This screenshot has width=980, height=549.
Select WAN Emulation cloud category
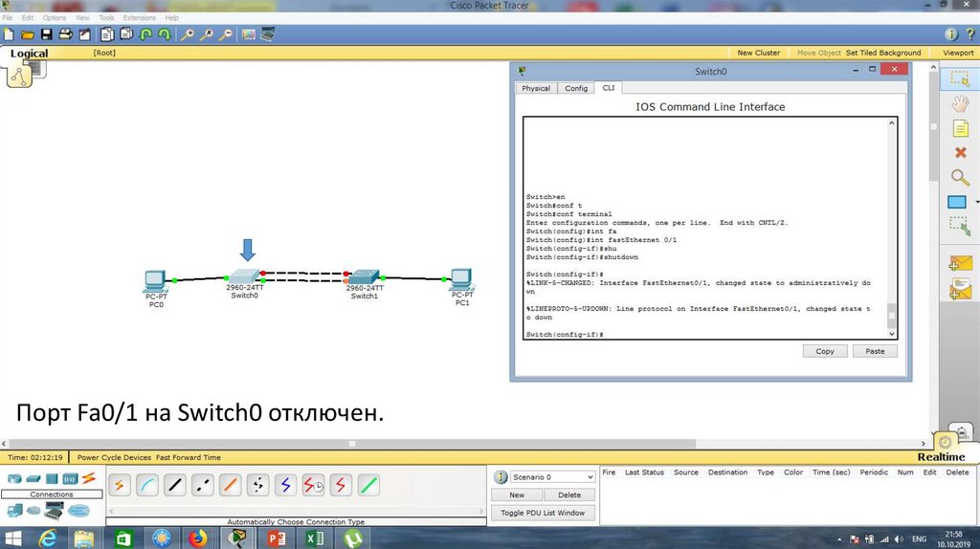pos(33,511)
